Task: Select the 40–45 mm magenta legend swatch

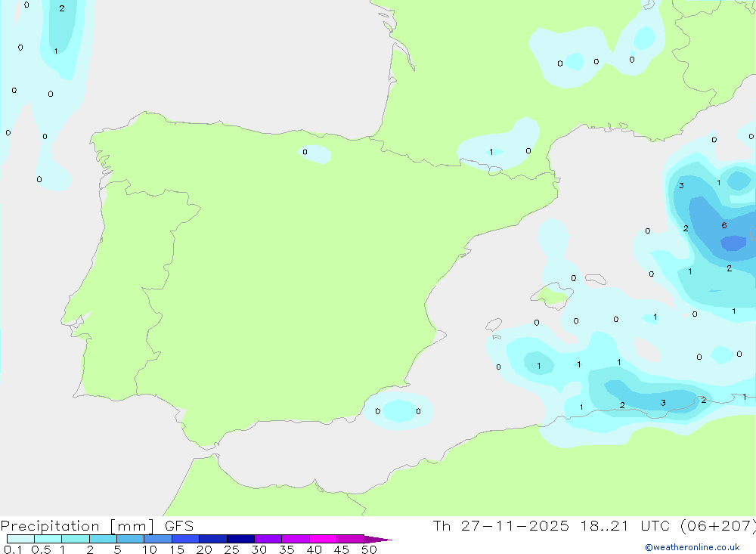Action: (323, 539)
